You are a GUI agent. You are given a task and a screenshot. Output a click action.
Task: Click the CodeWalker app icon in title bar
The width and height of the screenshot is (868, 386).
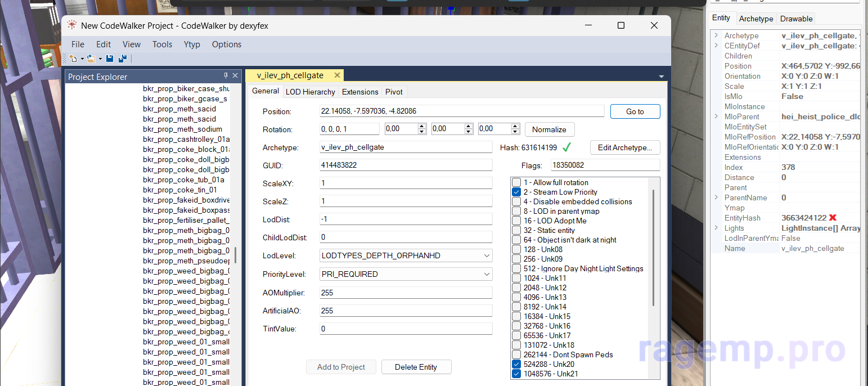tap(72, 25)
